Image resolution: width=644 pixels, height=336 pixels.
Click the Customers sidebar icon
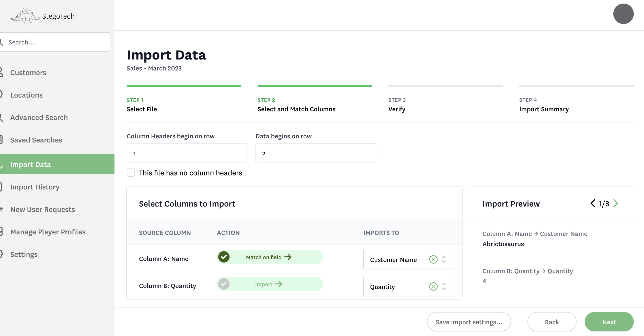(x=2, y=72)
